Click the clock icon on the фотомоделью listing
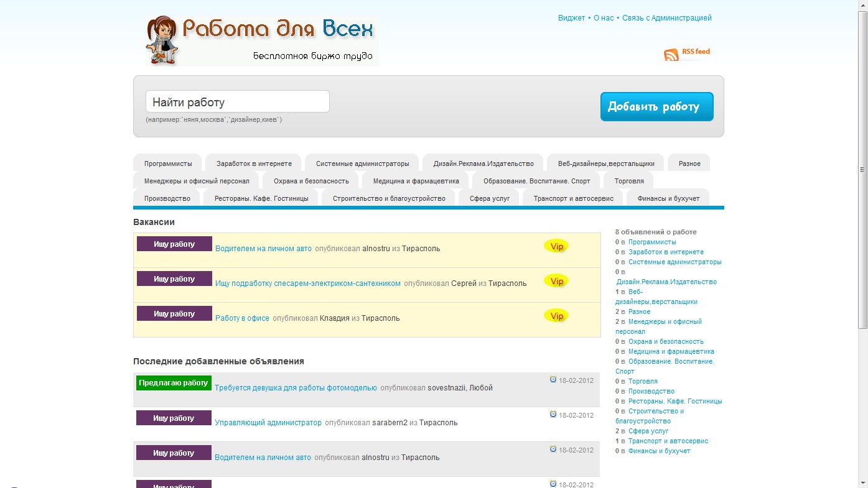Screen dimensions: 868x488 click(x=553, y=379)
